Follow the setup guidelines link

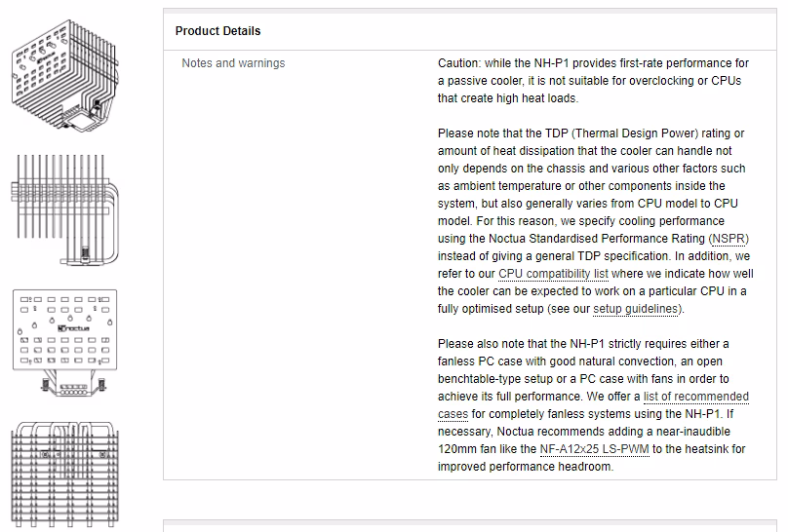[637, 309]
